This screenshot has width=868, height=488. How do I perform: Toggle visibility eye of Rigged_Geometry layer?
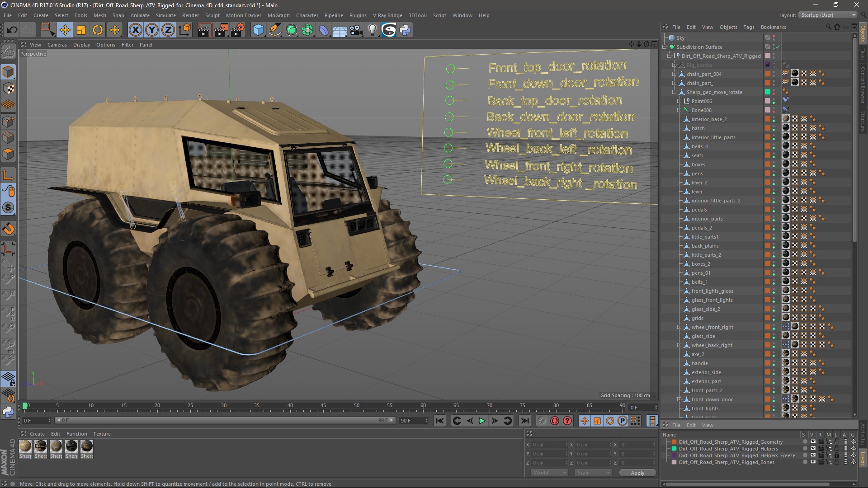[x=813, y=442]
